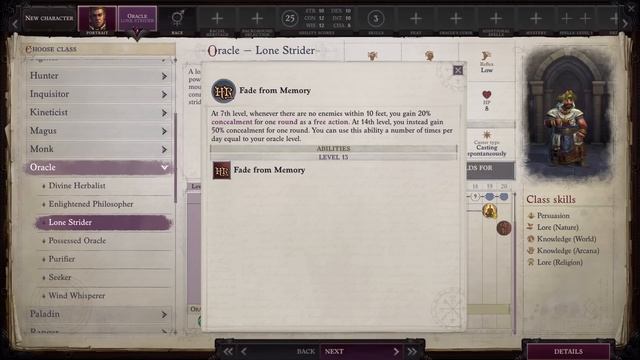Jump to first step with double left arrows

tap(228, 351)
